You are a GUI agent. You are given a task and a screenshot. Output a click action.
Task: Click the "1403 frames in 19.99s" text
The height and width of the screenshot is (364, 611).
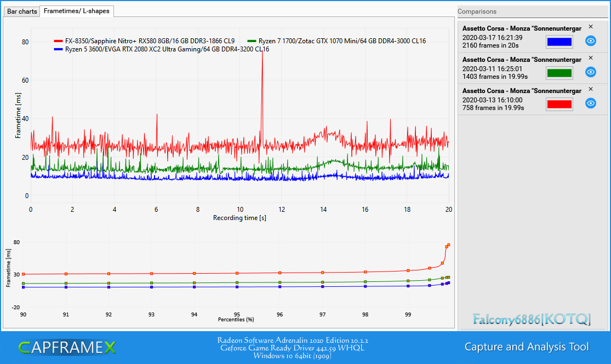(x=495, y=77)
